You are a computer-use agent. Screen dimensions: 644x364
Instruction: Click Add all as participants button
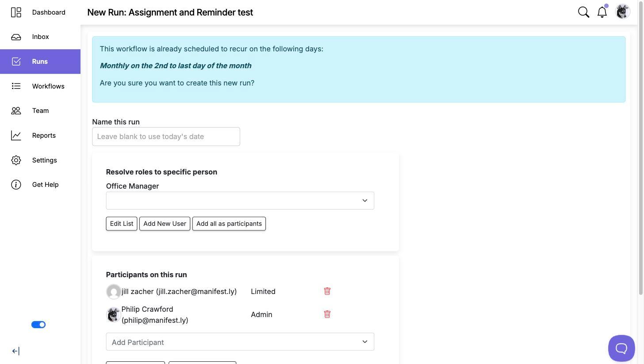[229, 224]
